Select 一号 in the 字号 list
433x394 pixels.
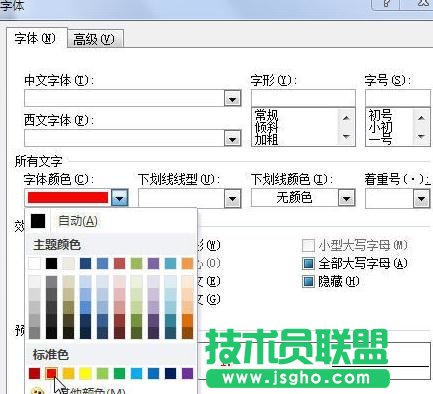click(380, 139)
